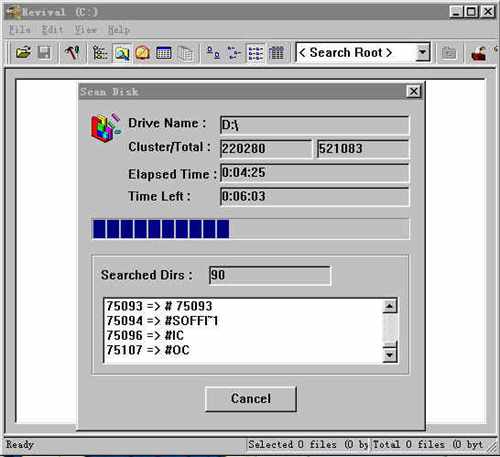The height and width of the screenshot is (457, 500).
Task: Close the Scan Disk dialog
Action: (414, 91)
